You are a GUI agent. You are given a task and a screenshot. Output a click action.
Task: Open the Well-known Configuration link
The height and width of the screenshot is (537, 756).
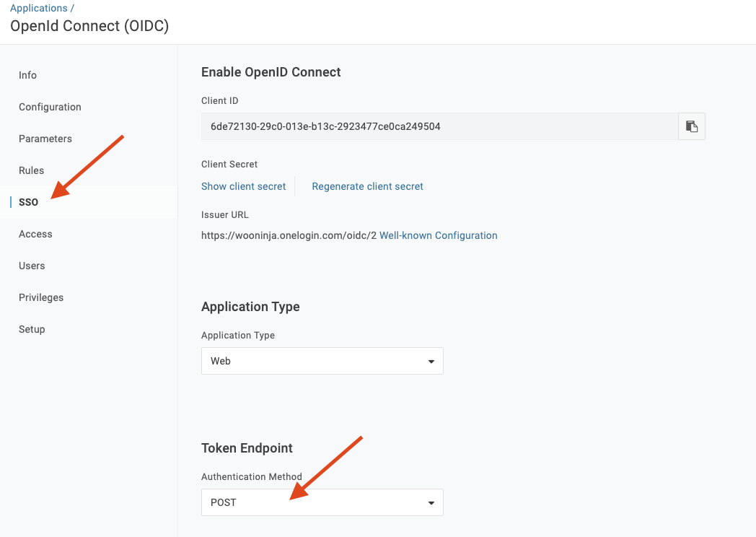click(438, 235)
